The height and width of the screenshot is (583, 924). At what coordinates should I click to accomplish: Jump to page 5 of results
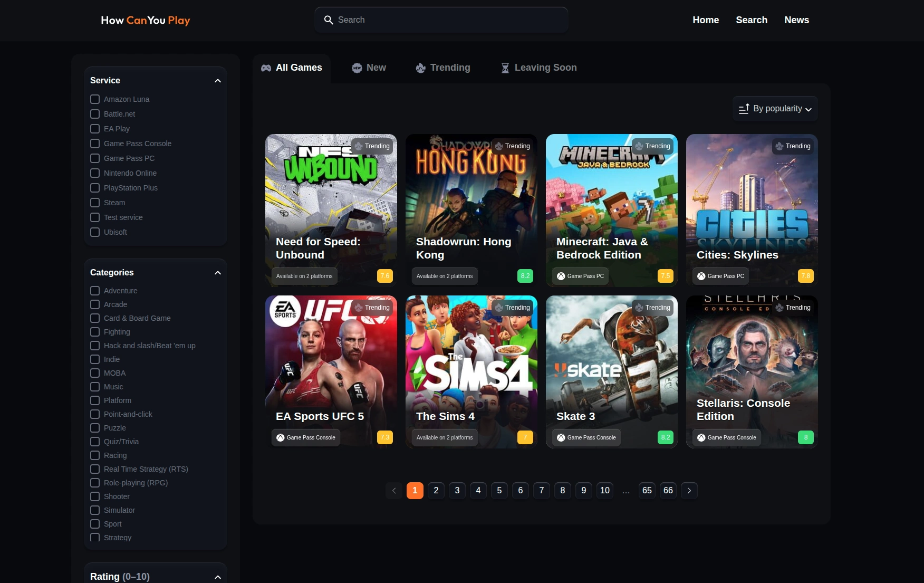[x=499, y=491]
